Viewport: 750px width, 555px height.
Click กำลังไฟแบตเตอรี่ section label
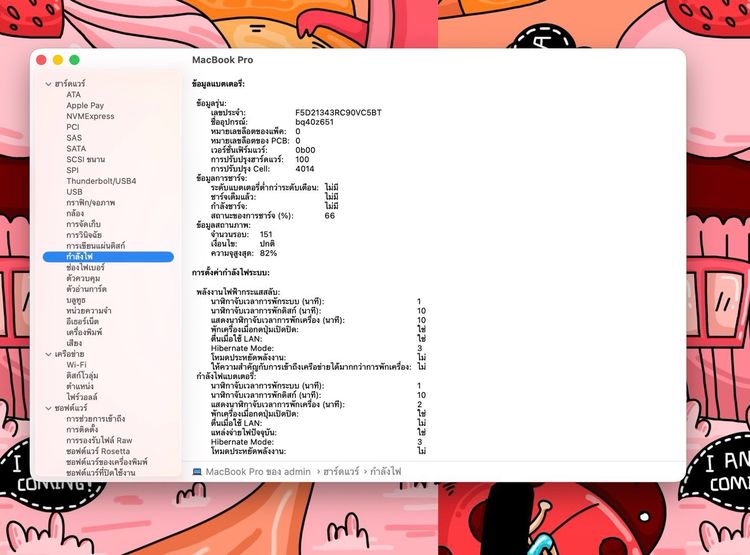[x=226, y=376]
